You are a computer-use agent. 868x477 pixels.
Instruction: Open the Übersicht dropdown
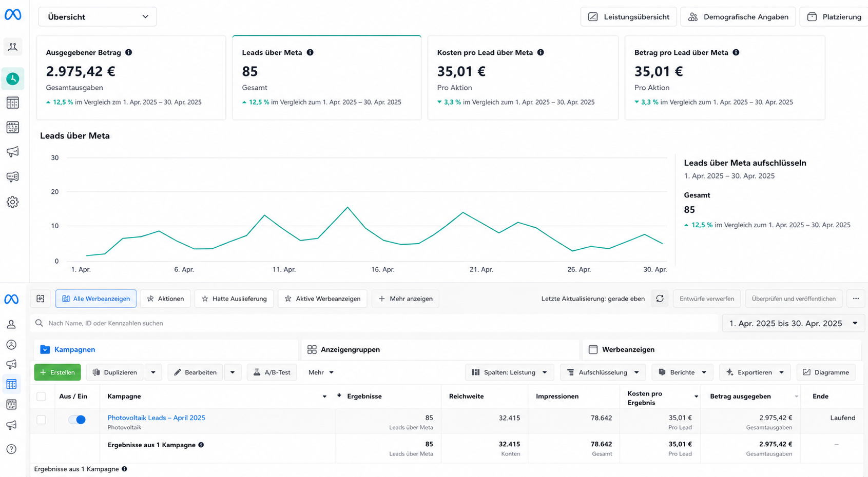(x=98, y=17)
